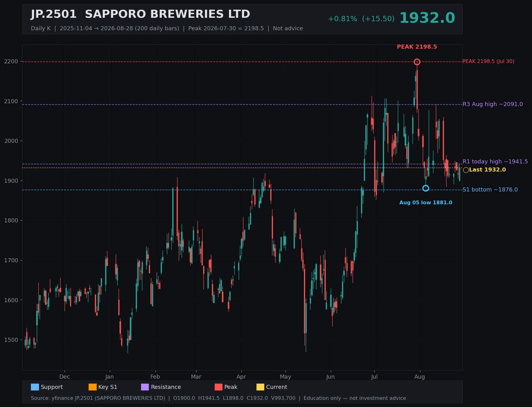Click the 2100 y-axis tick label

pyautogui.click(x=11, y=101)
